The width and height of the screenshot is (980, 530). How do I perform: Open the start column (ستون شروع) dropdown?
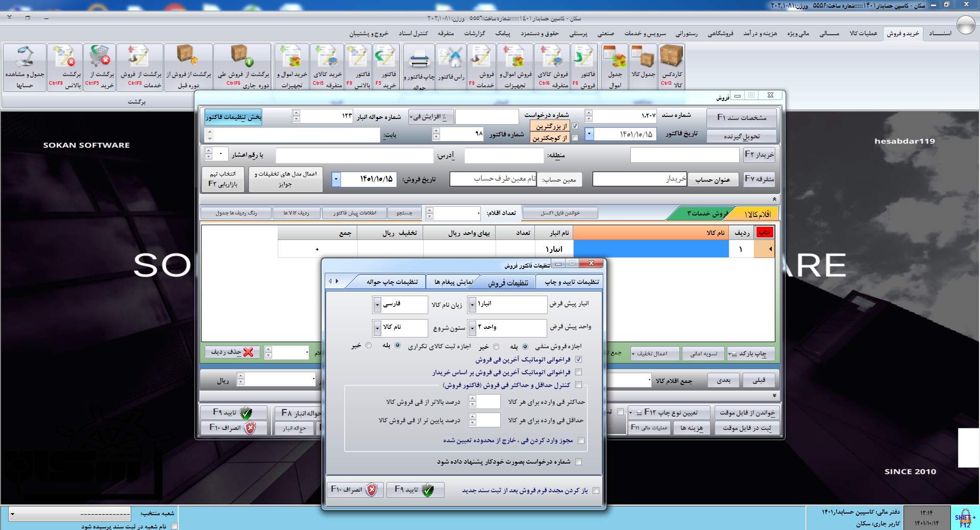(377, 328)
